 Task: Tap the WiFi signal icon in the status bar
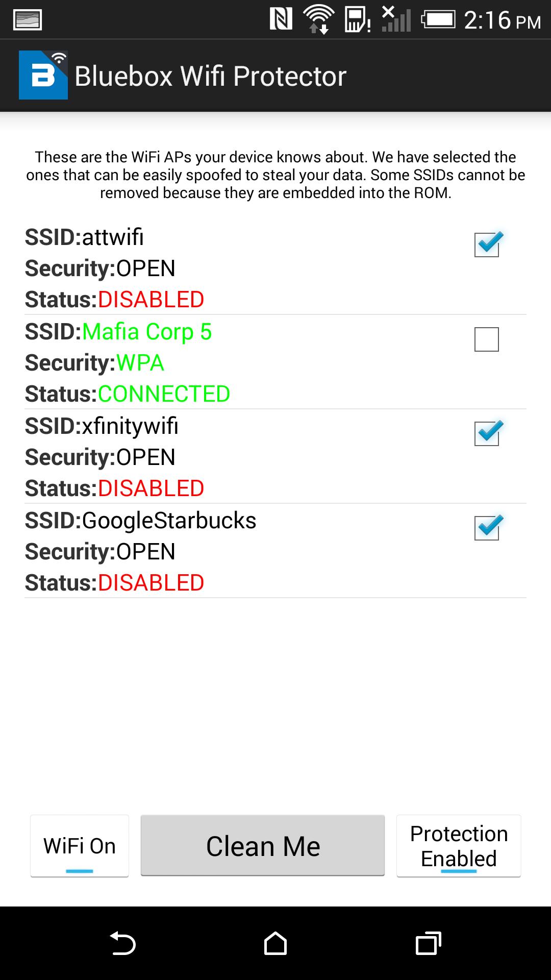(319, 19)
